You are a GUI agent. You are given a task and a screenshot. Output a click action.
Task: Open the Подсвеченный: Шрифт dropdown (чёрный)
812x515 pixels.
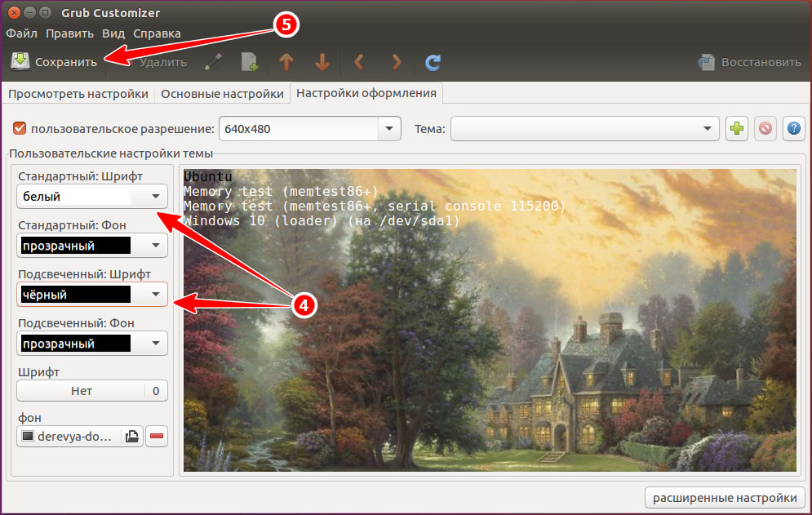click(92, 295)
